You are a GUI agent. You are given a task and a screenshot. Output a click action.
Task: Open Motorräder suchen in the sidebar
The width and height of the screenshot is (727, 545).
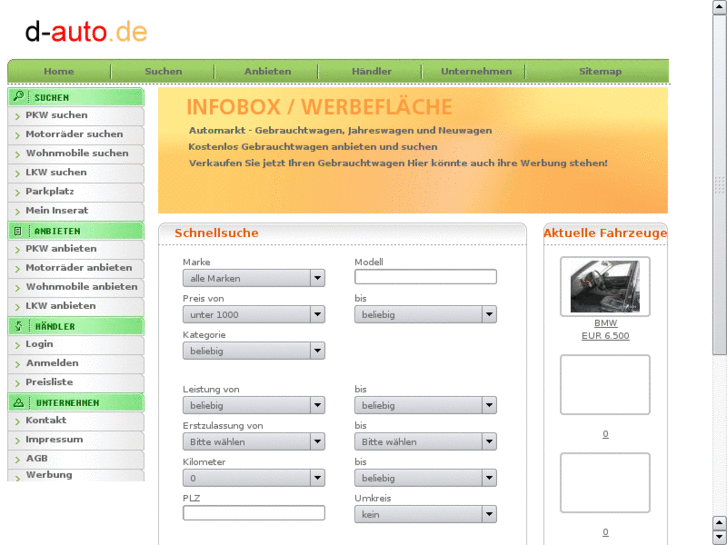click(x=76, y=135)
